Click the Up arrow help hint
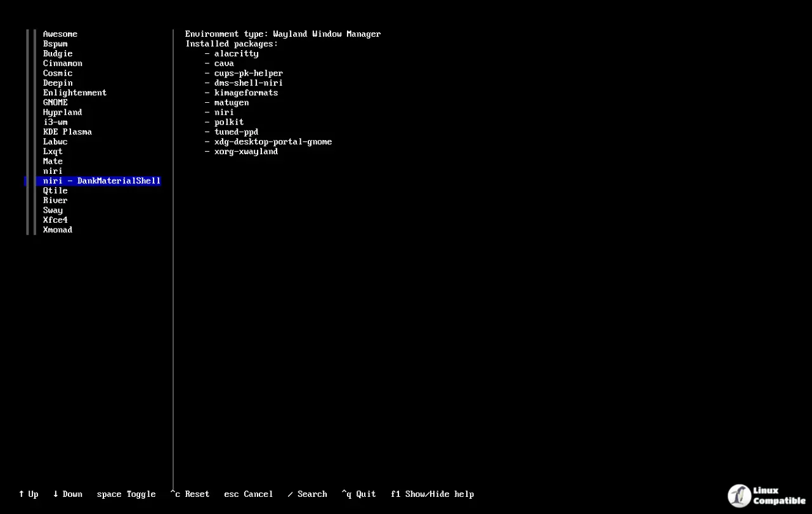 [29, 494]
